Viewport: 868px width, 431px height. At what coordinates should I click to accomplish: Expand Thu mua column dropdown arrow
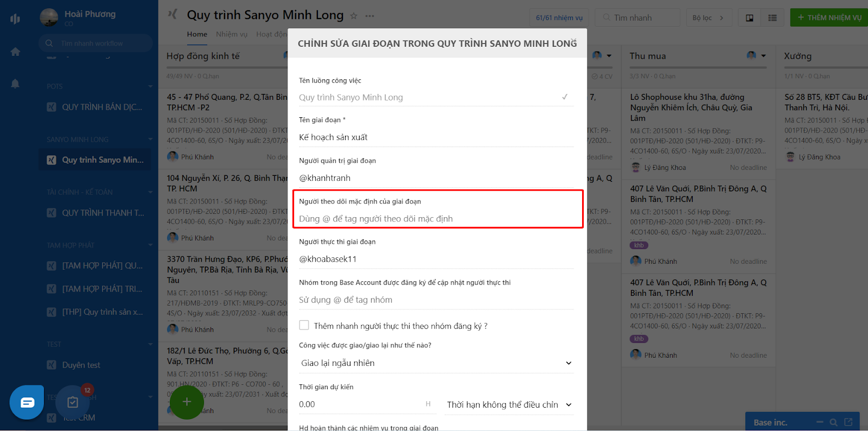point(763,55)
